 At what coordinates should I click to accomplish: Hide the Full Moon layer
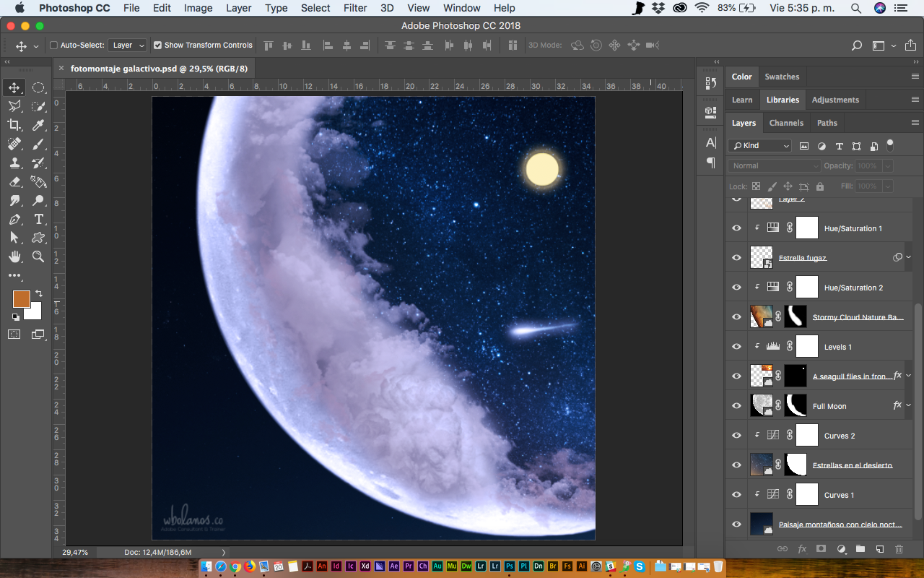coord(736,406)
